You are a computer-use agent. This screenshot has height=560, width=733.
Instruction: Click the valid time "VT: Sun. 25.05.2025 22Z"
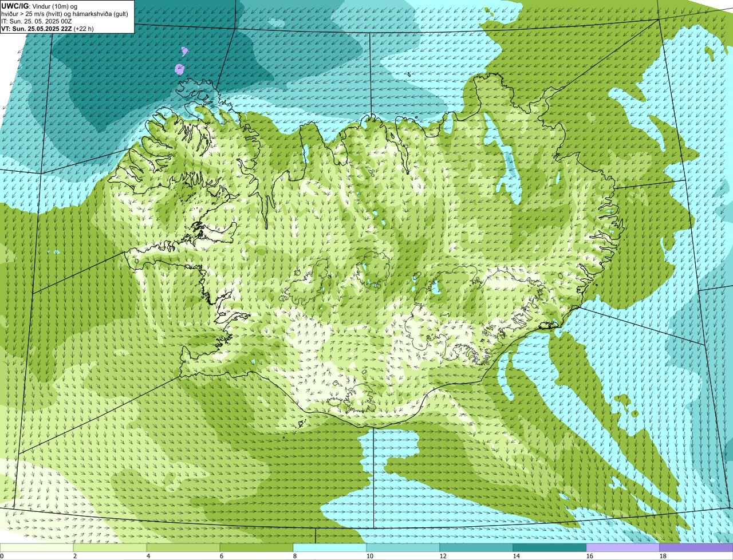(36, 28)
